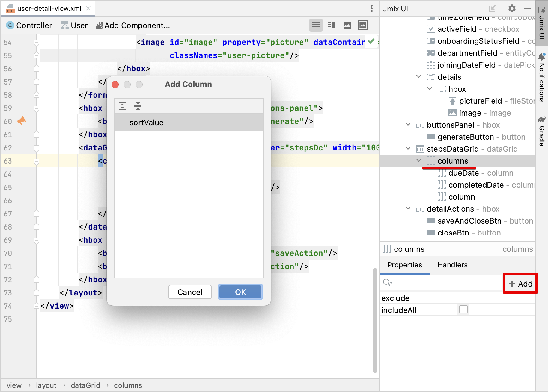The width and height of the screenshot is (548, 392).
Task: Select joiningDateField node in tree
Action: point(481,65)
